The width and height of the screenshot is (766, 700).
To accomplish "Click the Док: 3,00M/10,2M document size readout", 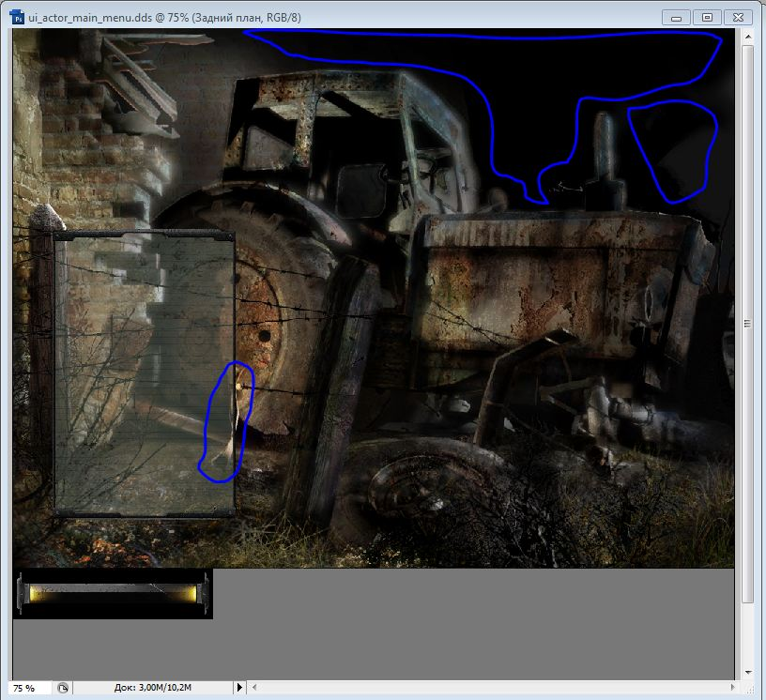I will 152,688.
